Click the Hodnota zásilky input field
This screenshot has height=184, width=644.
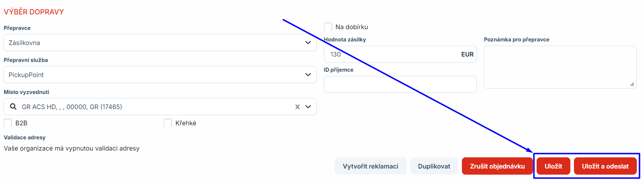[392, 54]
